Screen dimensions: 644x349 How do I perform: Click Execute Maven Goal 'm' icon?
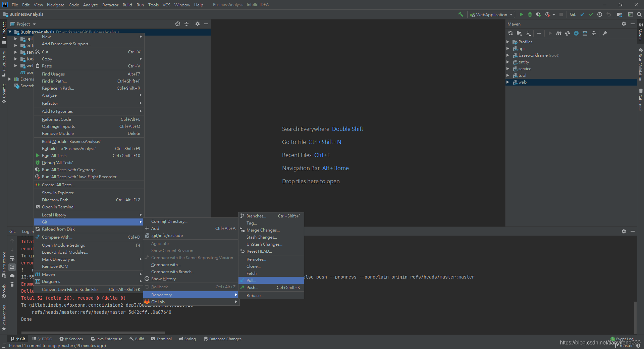click(559, 33)
